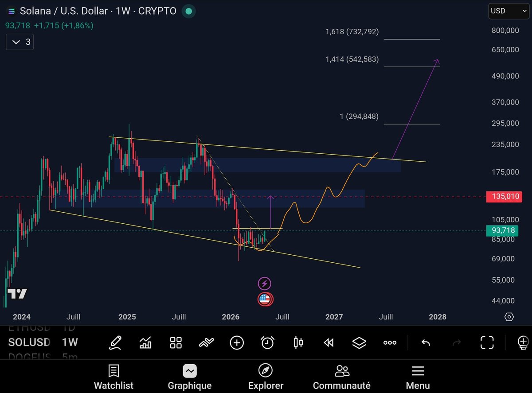Undo the last action arrow

[x=426, y=342]
